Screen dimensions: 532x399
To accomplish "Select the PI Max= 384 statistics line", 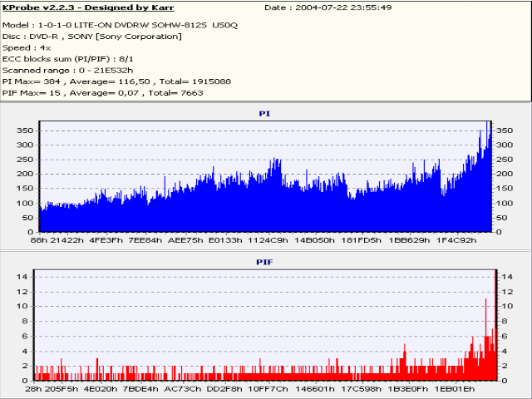I will pos(116,81).
